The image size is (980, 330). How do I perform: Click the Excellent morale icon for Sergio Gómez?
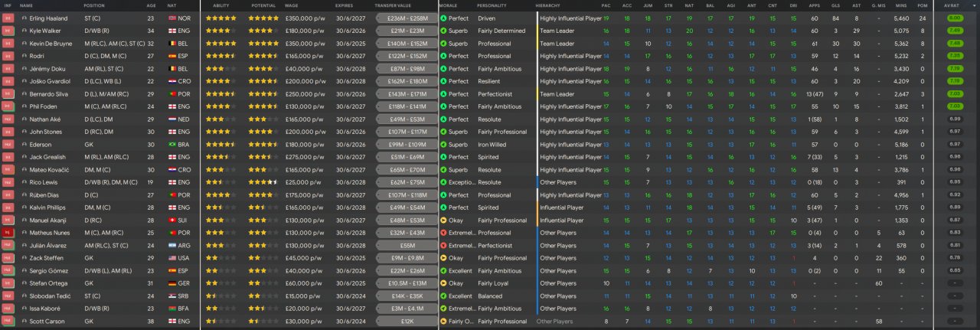[x=444, y=270]
